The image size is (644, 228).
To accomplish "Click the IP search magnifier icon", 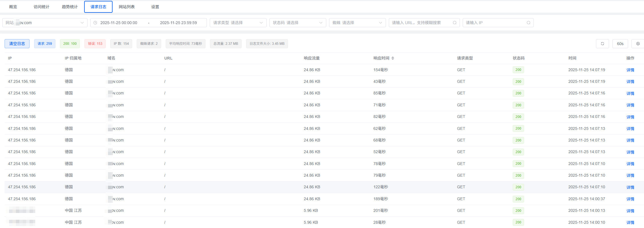I will point(528,23).
